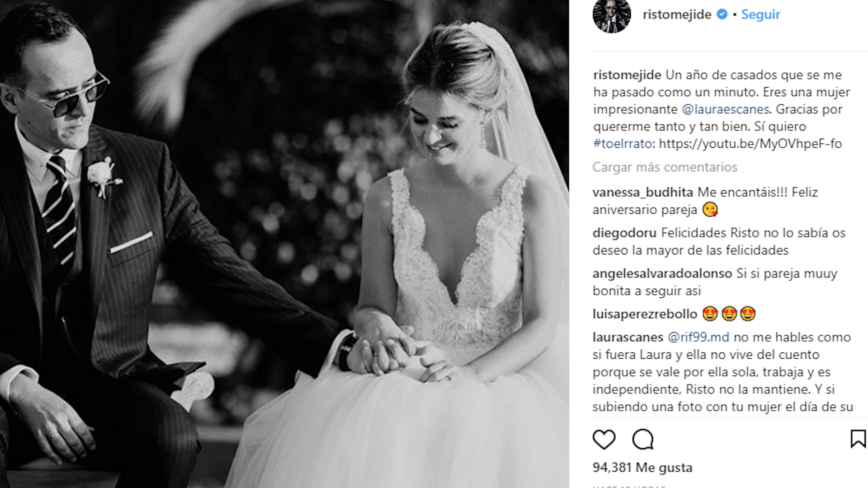
Task: Open laurascanes commenter profile
Action: pyautogui.click(x=627, y=338)
